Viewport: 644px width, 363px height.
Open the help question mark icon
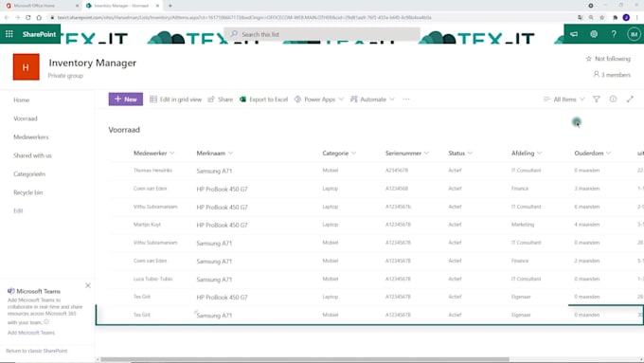click(x=614, y=34)
